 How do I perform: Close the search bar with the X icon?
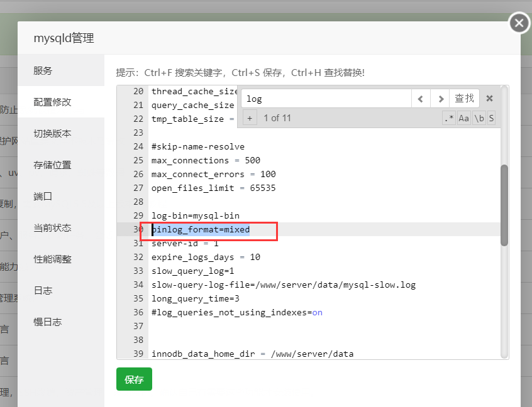(489, 98)
